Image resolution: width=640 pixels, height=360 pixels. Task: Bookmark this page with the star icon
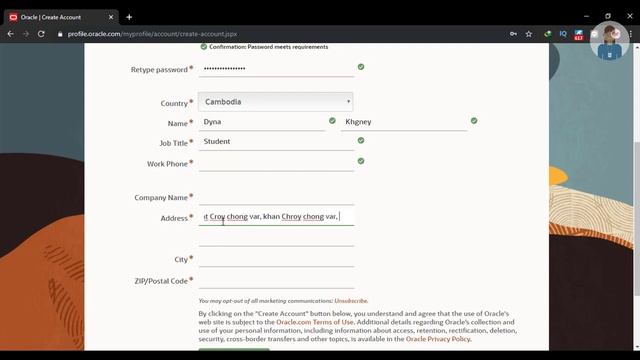click(529, 34)
